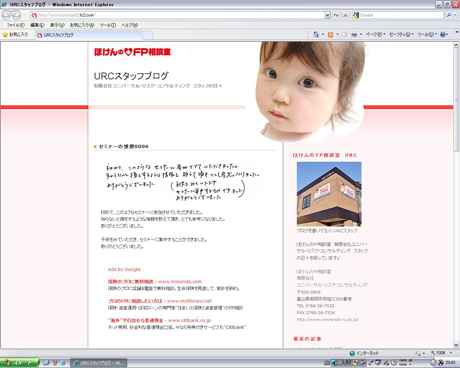Click the vertical scrollbar up arrow
460x368 pixels.
point(456,45)
